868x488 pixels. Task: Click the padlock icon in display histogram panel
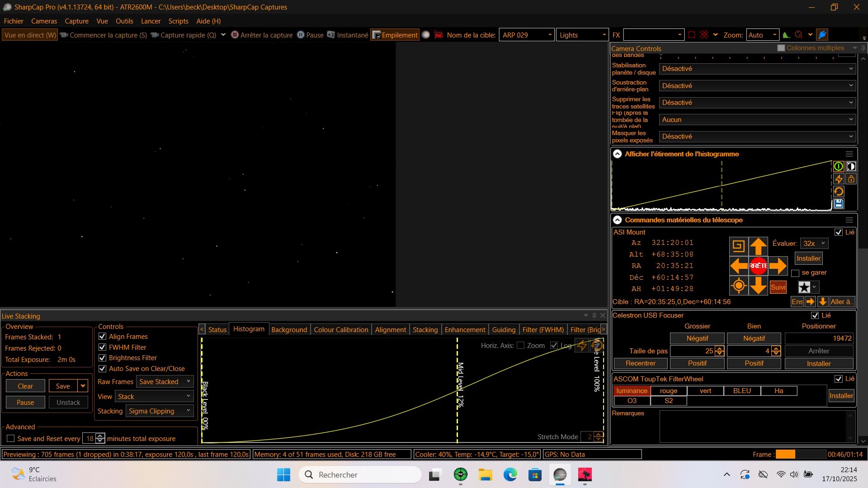[x=851, y=179]
